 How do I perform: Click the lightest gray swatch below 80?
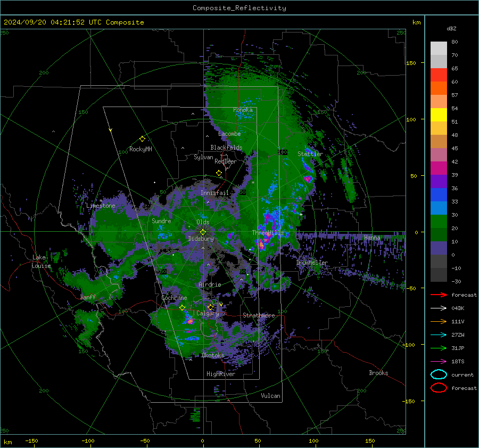(x=439, y=48)
